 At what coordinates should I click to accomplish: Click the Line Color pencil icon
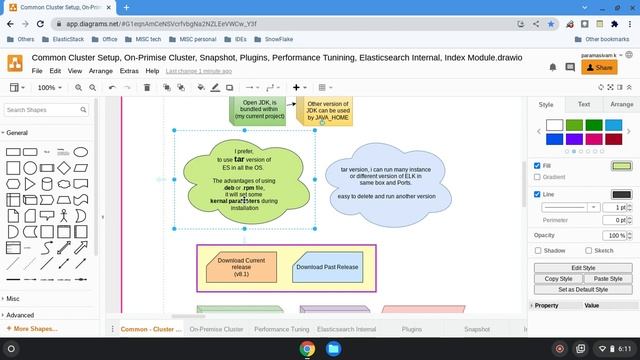[215, 88]
